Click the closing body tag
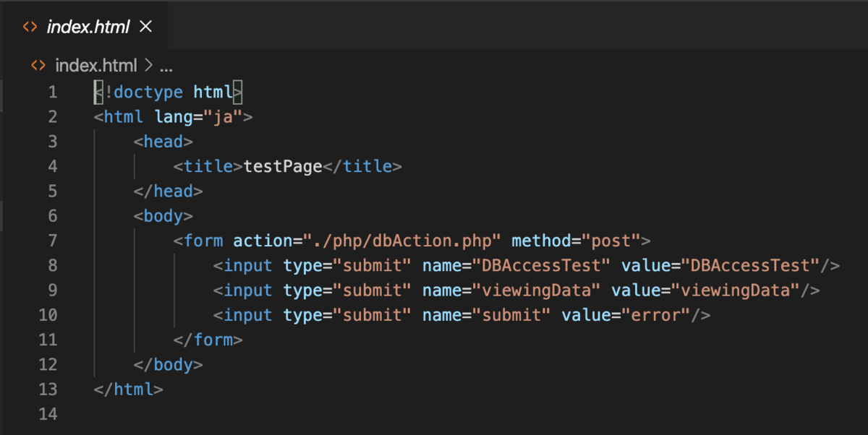Viewport: 868px width, 435px height. tap(168, 364)
